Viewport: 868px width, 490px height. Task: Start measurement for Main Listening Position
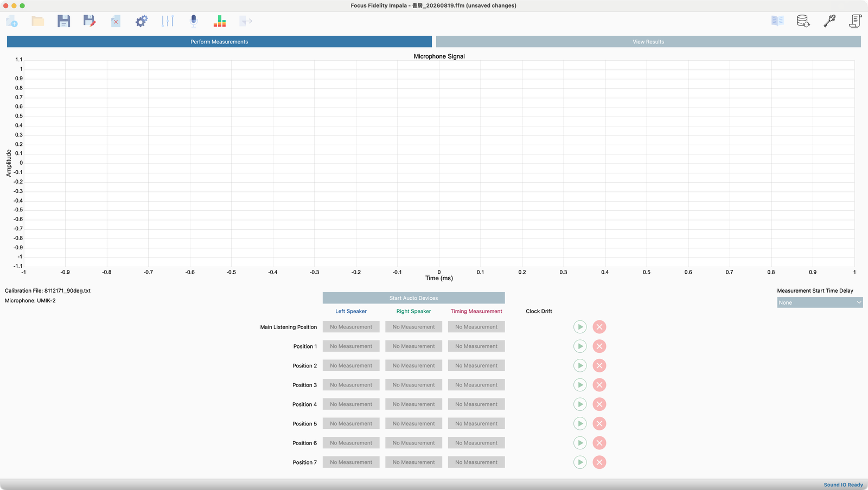[580, 327]
